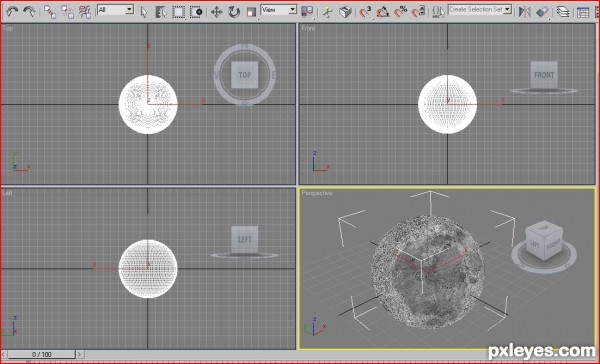Click the 'Create Selection Set' field
Screen dimensions: 600x364
[476, 9]
